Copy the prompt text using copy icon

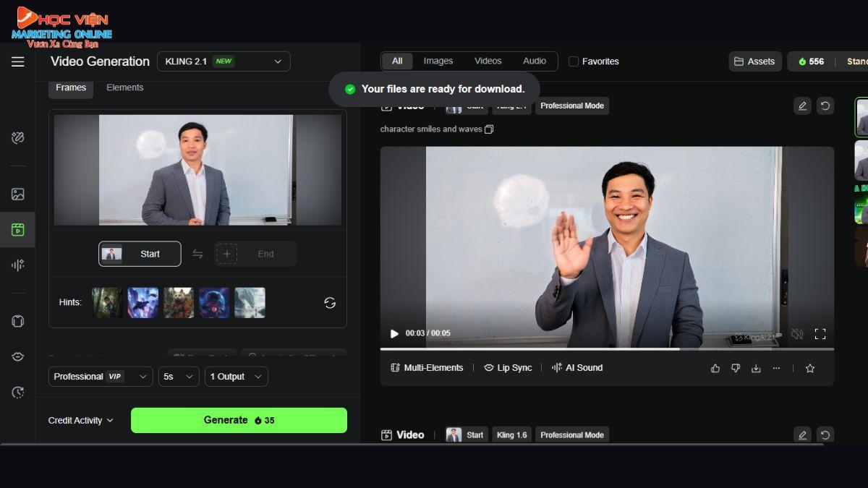tap(489, 129)
